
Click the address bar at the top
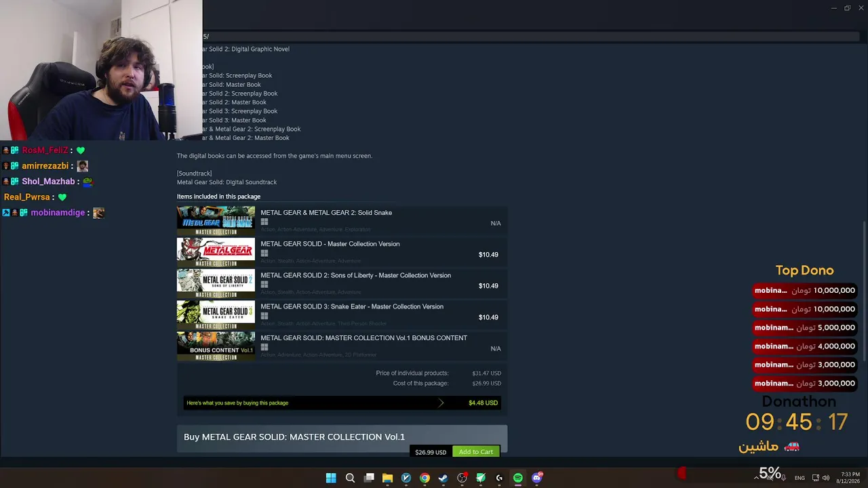point(530,37)
